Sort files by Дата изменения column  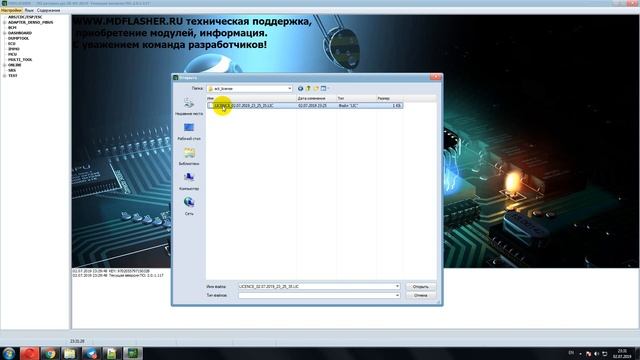tap(316, 98)
